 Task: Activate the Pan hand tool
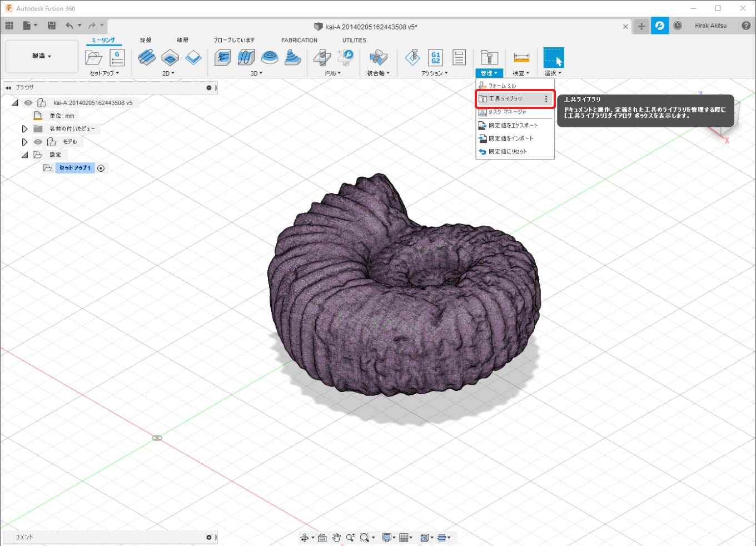(336, 537)
